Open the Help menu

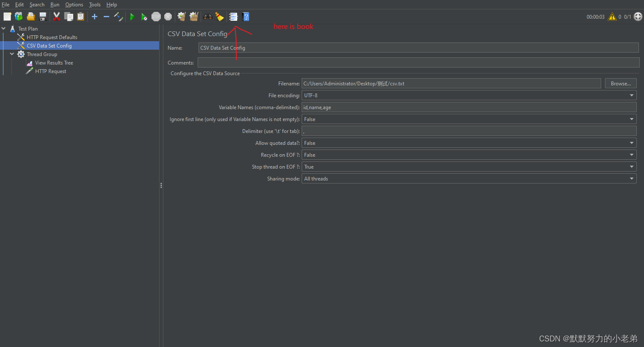pos(112,5)
